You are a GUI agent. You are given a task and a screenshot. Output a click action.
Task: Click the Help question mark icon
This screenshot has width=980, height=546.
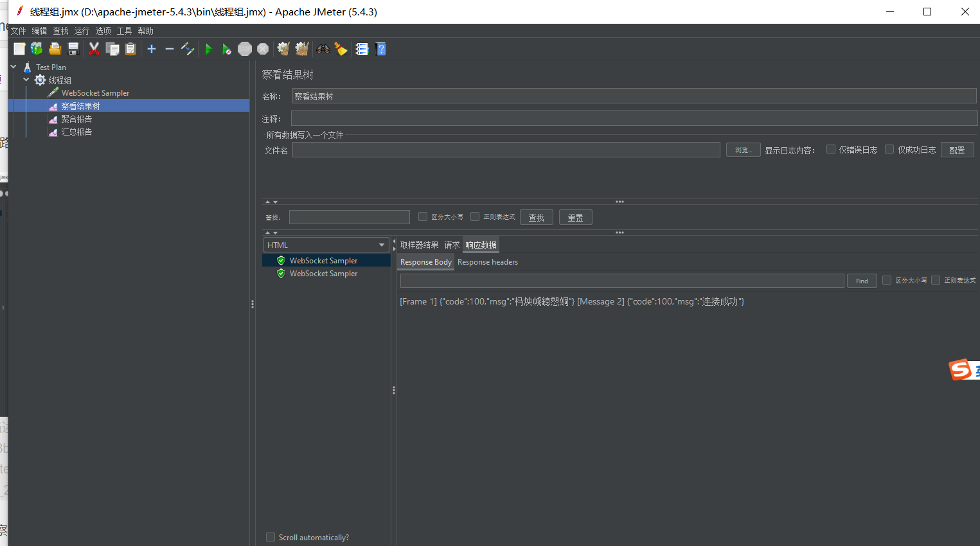(x=380, y=49)
